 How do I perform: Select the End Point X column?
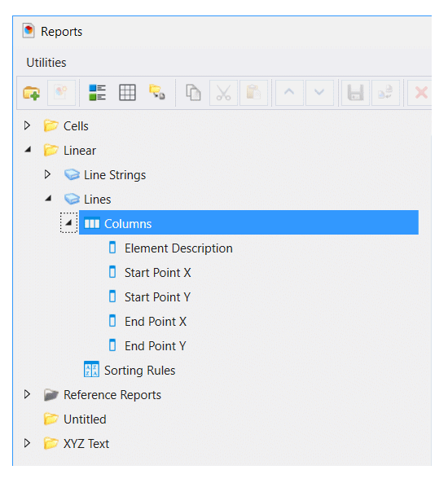click(156, 322)
